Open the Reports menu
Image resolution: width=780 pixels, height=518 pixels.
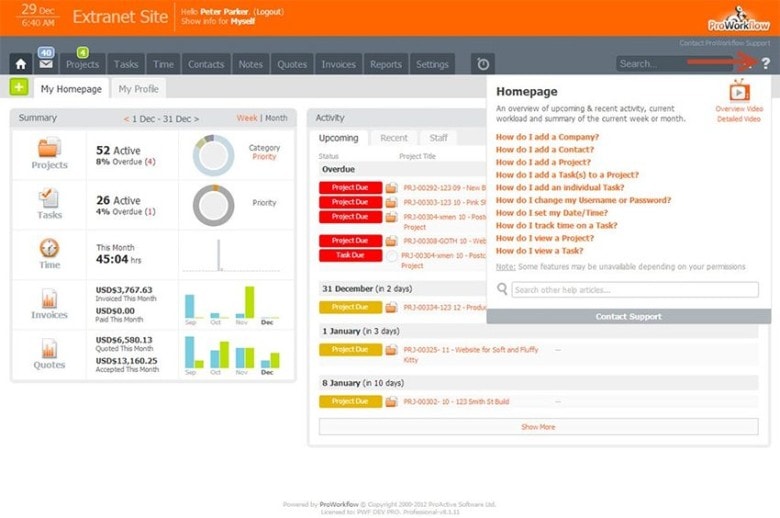click(385, 64)
